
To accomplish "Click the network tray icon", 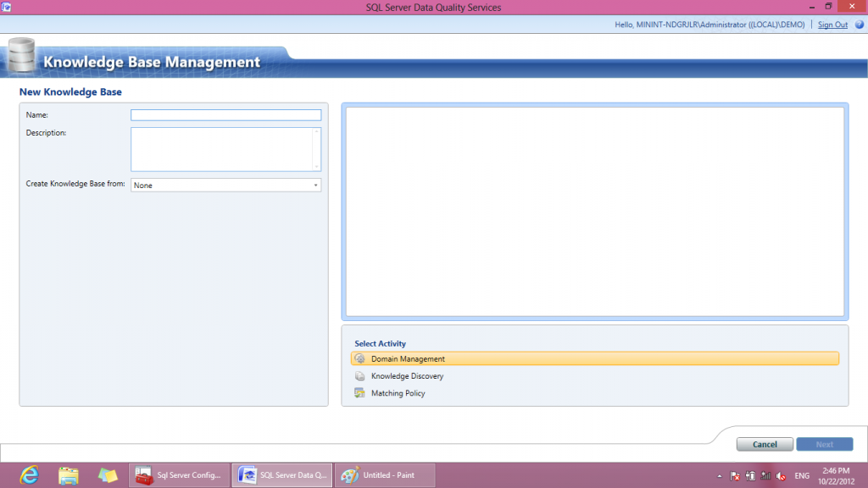I will pos(765,476).
